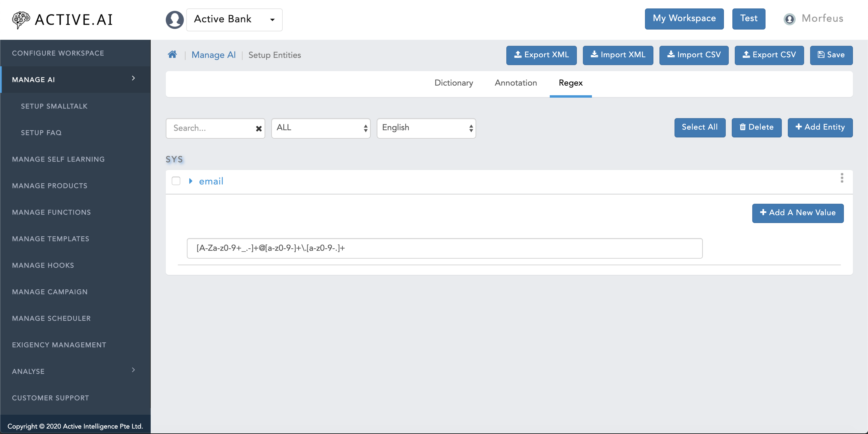The image size is (868, 434).
Task: Open the Morfeus user profile
Action: (x=813, y=18)
